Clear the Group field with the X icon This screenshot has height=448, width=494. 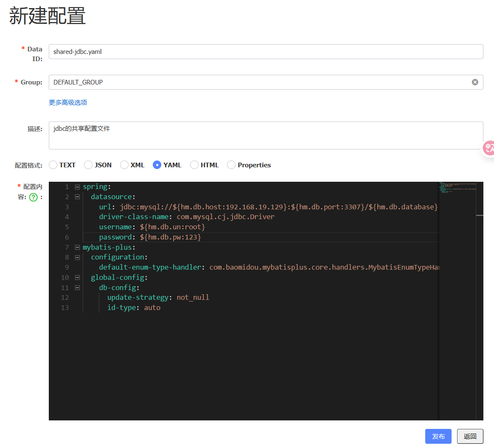pyautogui.click(x=475, y=82)
